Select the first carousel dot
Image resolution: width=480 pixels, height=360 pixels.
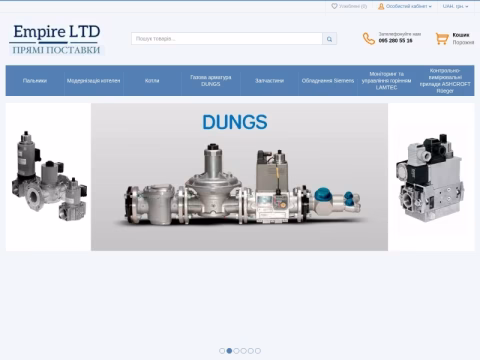pos(222,351)
